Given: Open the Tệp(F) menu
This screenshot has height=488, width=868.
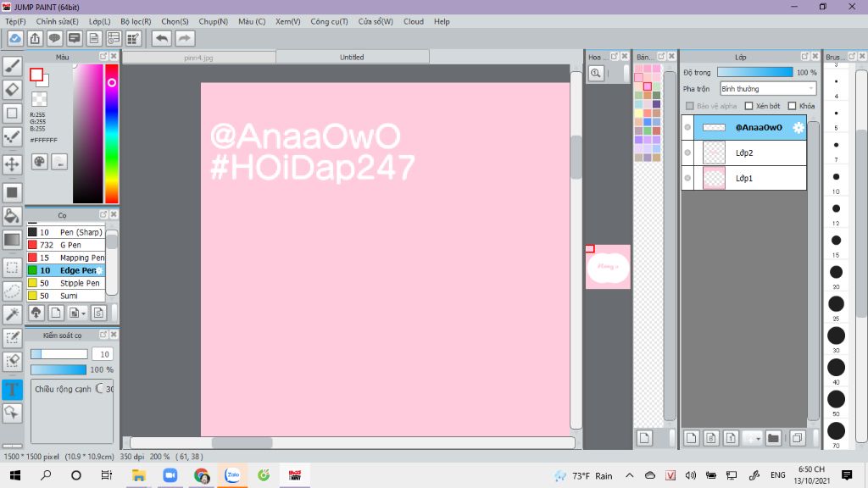Looking at the screenshot, I should [15, 21].
